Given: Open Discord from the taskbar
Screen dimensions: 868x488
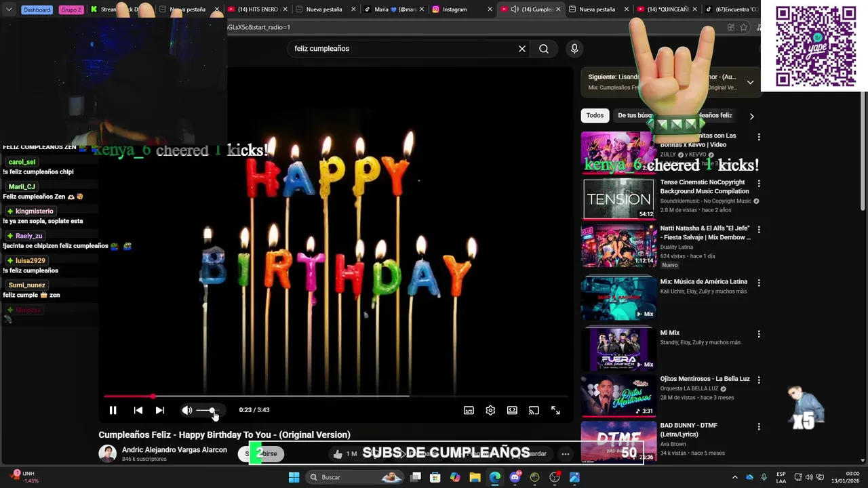Looking at the screenshot, I should (x=515, y=477).
